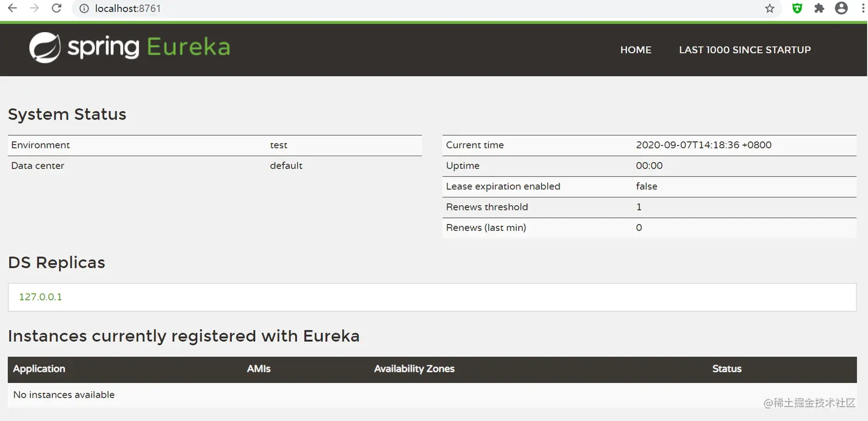
Task: Click the System Status heading
Action: click(x=67, y=114)
